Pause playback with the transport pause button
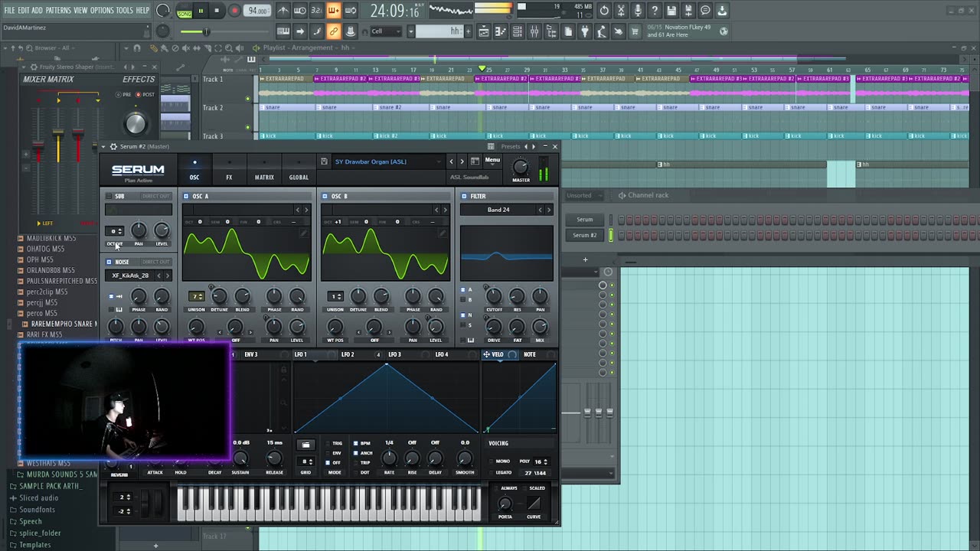 [x=201, y=11]
